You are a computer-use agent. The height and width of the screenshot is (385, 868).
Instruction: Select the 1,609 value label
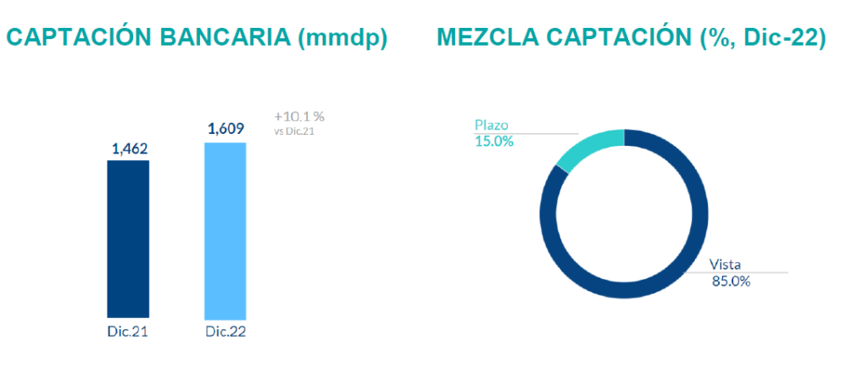[x=226, y=129]
